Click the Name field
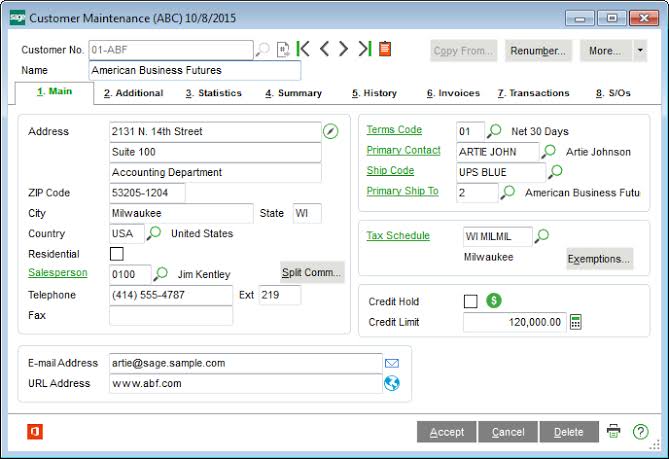The image size is (669, 459). (x=195, y=70)
